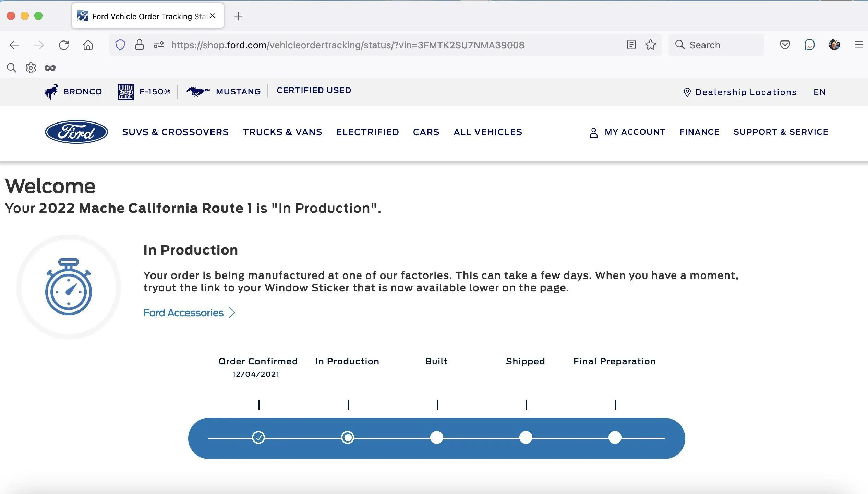The width and height of the screenshot is (868, 494).
Task: Click the dealership location pin icon
Action: click(687, 92)
